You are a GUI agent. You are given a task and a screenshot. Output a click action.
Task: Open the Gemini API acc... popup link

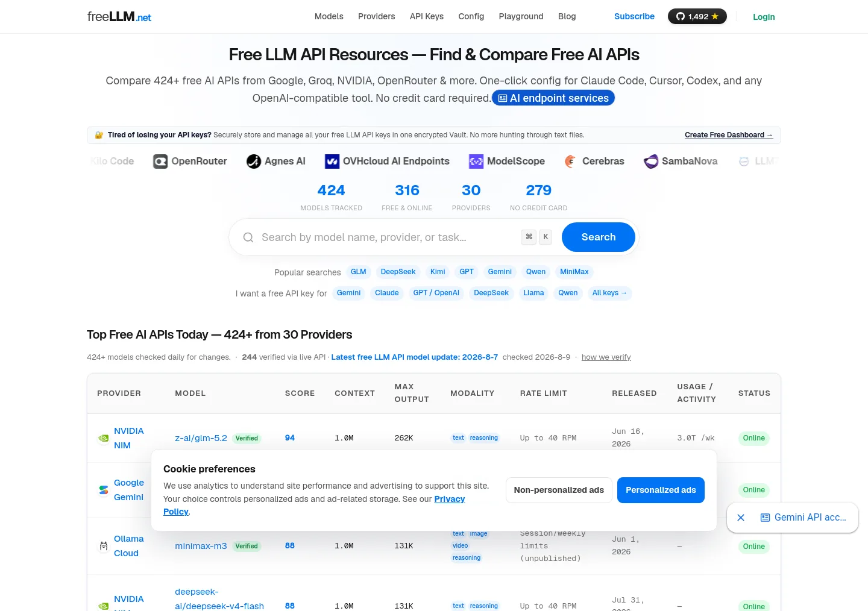click(x=804, y=518)
